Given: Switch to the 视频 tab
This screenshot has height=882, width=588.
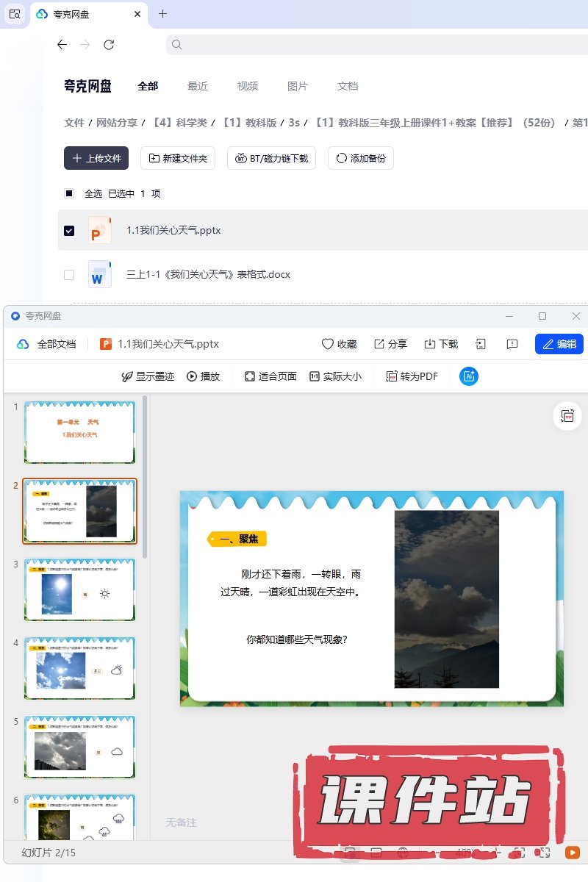Looking at the screenshot, I should [248, 86].
